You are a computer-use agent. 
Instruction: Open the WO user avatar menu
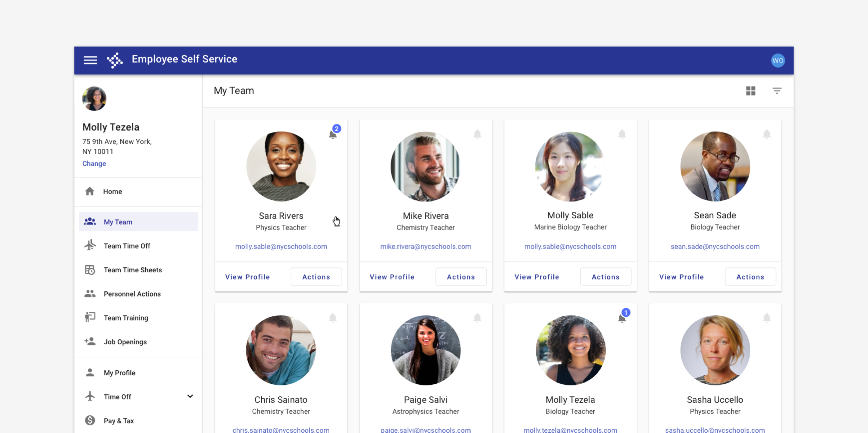[x=778, y=60]
